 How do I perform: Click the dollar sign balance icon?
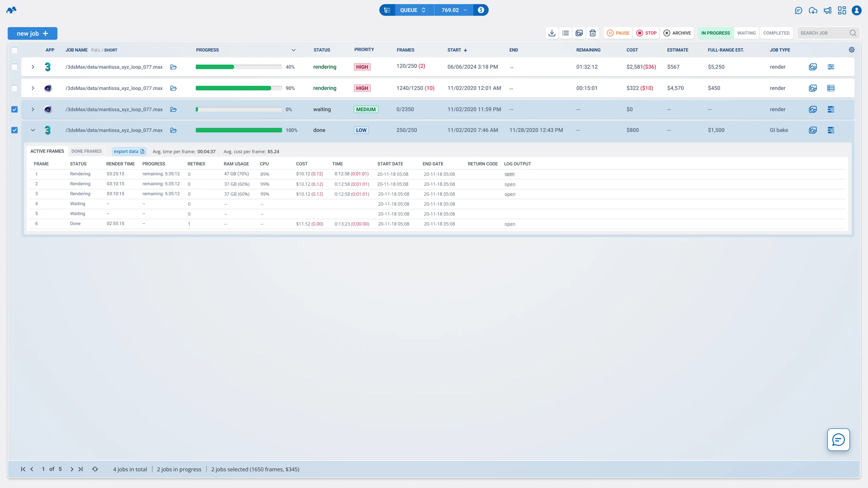[x=481, y=10]
